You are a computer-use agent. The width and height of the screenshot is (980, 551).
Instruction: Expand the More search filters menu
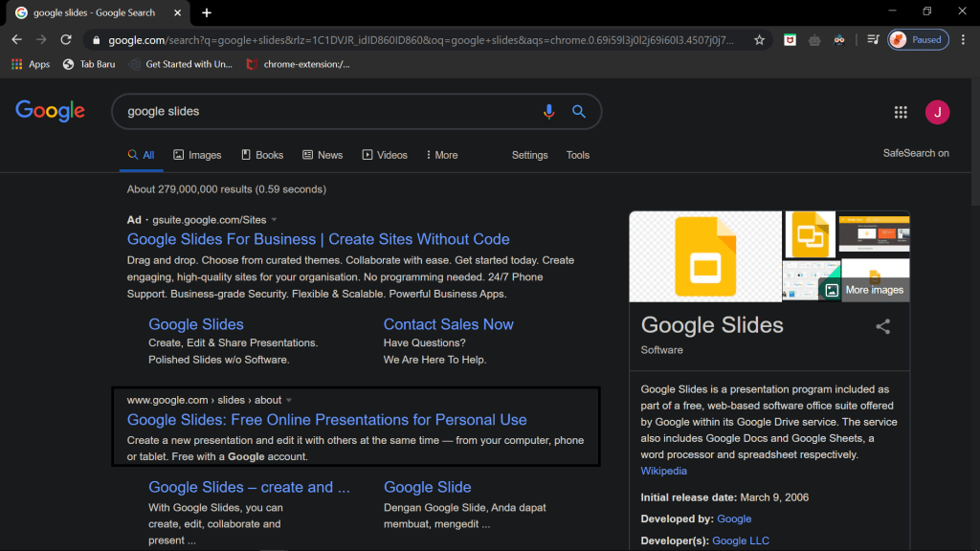[x=440, y=155]
